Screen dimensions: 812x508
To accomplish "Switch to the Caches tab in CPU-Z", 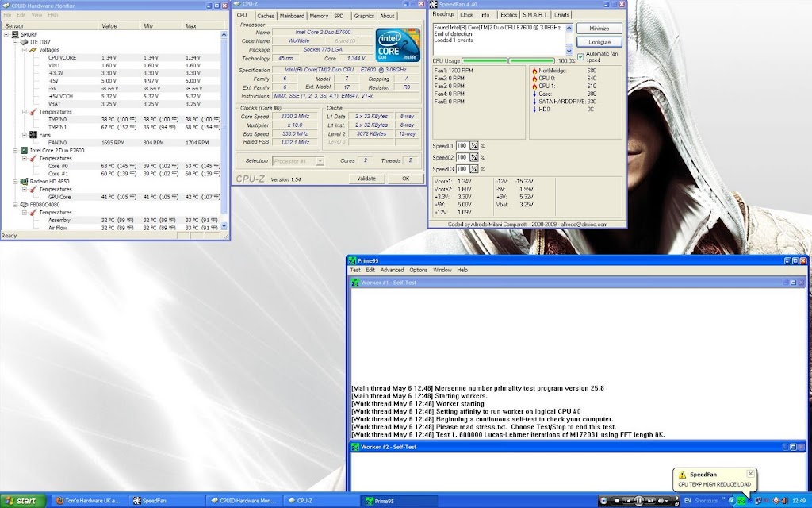I will tap(266, 16).
